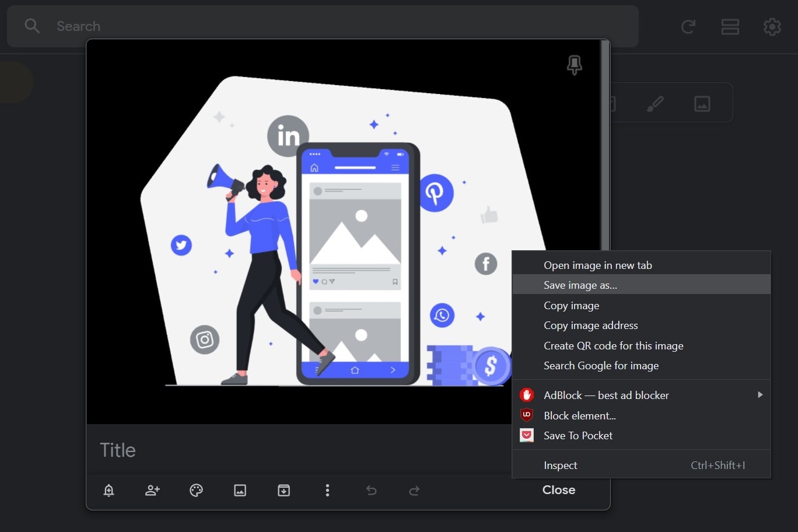
Task: Click the Redo arrow icon
Action: tap(414, 491)
